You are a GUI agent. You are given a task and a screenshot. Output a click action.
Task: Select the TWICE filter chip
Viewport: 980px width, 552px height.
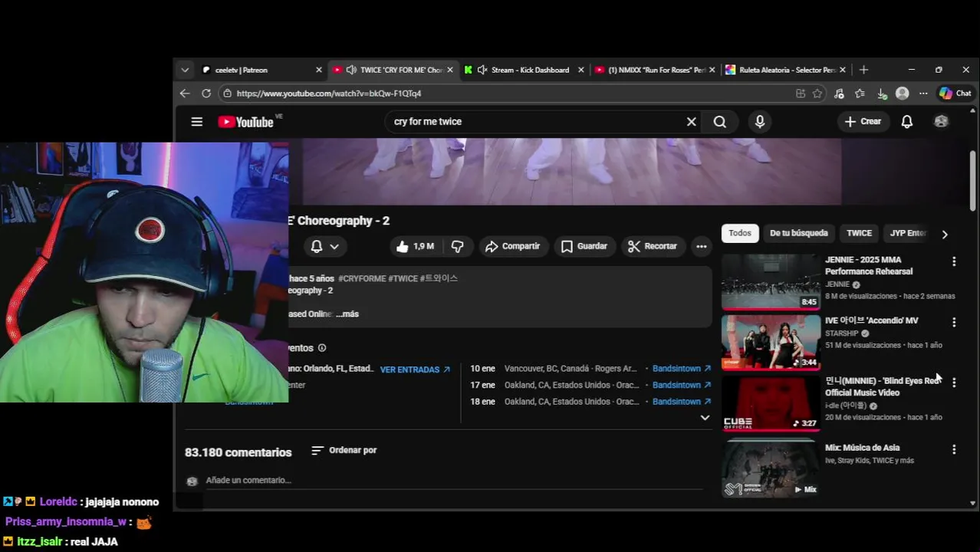click(x=859, y=233)
